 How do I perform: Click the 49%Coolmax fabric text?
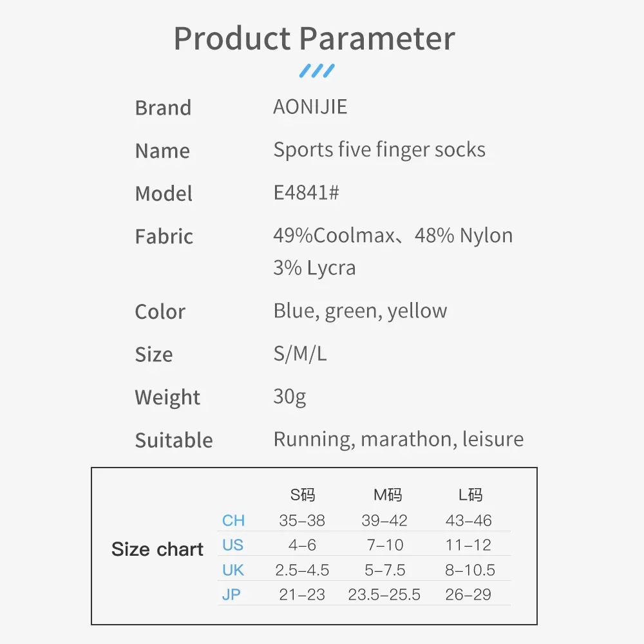tap(334, 235)
